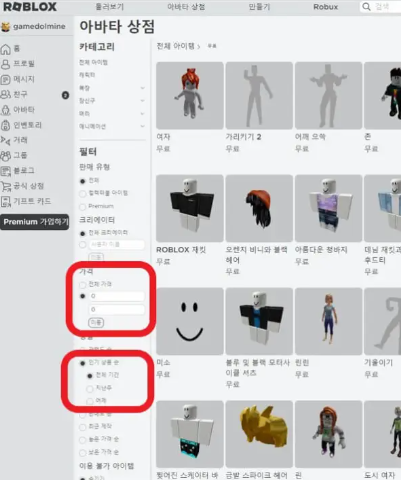
Task: Open the 메시지 messages icon
Action: coord(6,79)
